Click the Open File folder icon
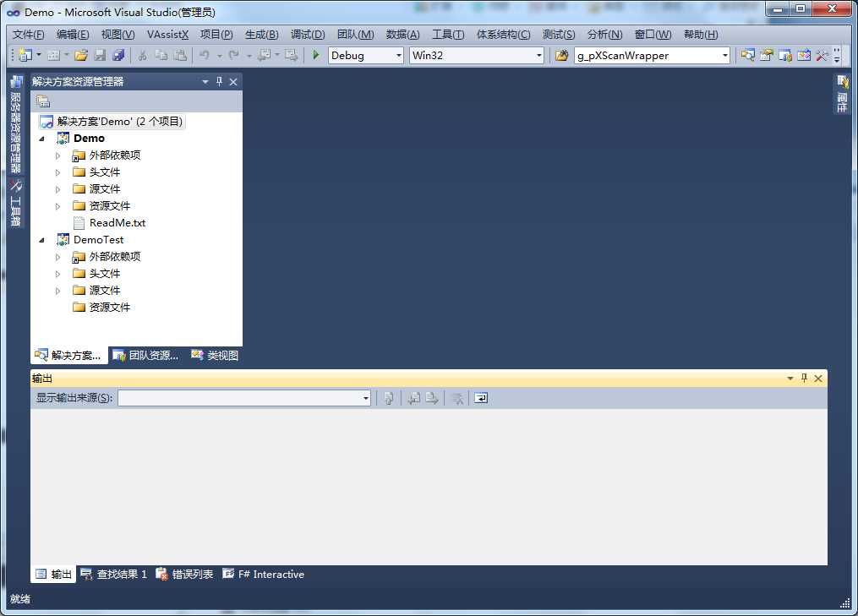Image resolution: width=858 pixels, height=616 pixels. click(81, 55)
